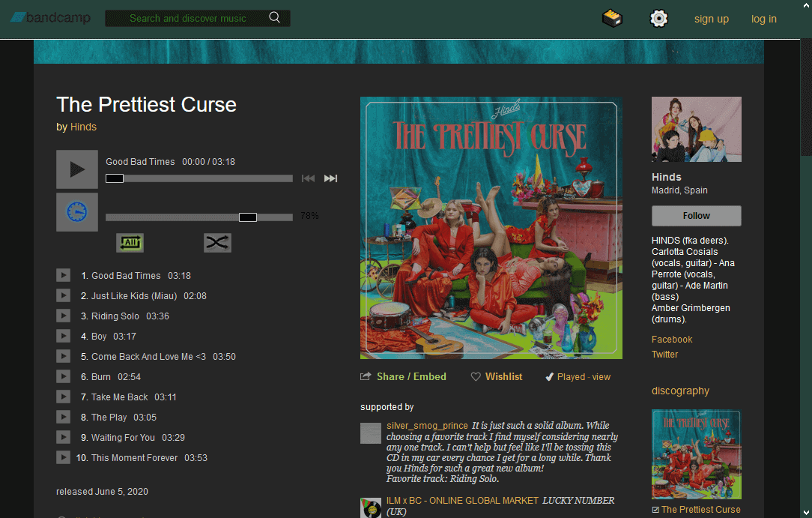The image size is (812, 518).
Task: Follow the artist Hinds
Action: click(696, 216)
